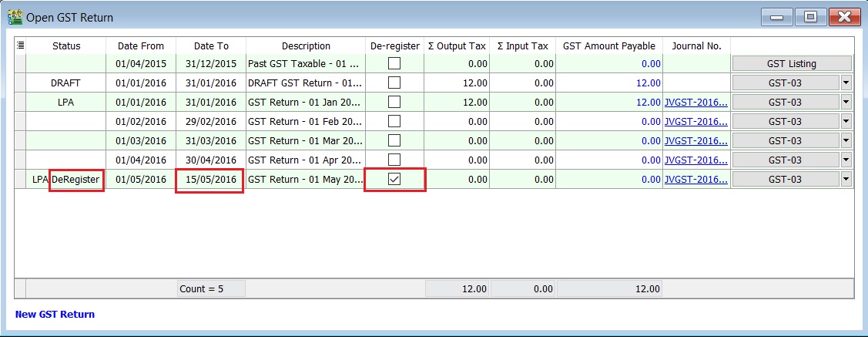Select description 'DRAFT GST Return - 01...'
This screenshot has width=868, height=337.
[306, 83]
